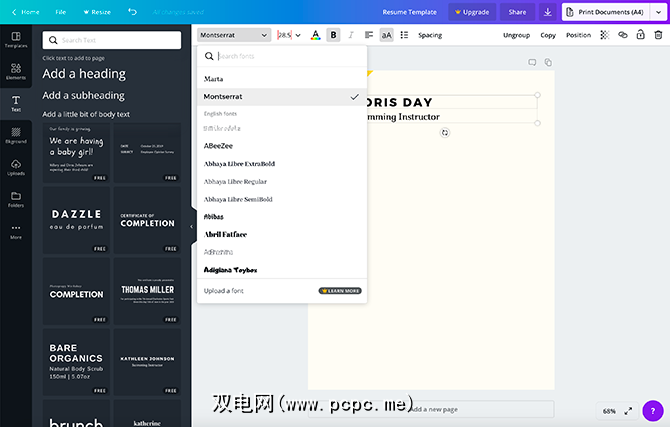
Task: Select the Adigiana Toybox font
Action: click(x=282, y=270)
